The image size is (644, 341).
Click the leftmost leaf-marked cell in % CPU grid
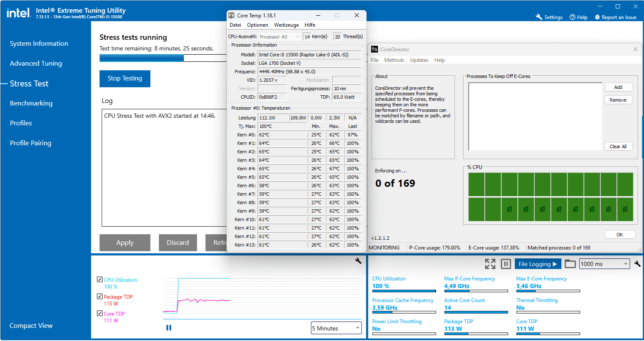point(509,209)
